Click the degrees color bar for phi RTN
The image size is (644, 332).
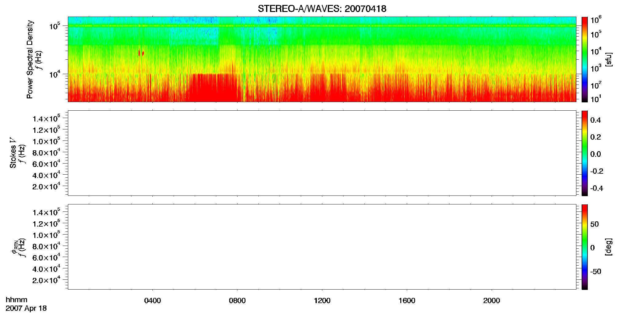click(x=585, y=247)
